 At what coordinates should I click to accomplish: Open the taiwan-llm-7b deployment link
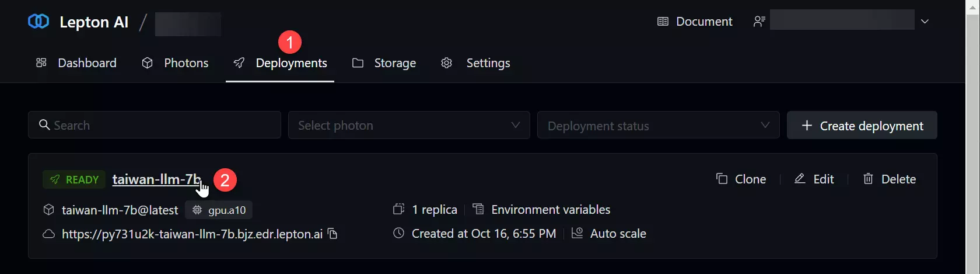tap(156, 179)
